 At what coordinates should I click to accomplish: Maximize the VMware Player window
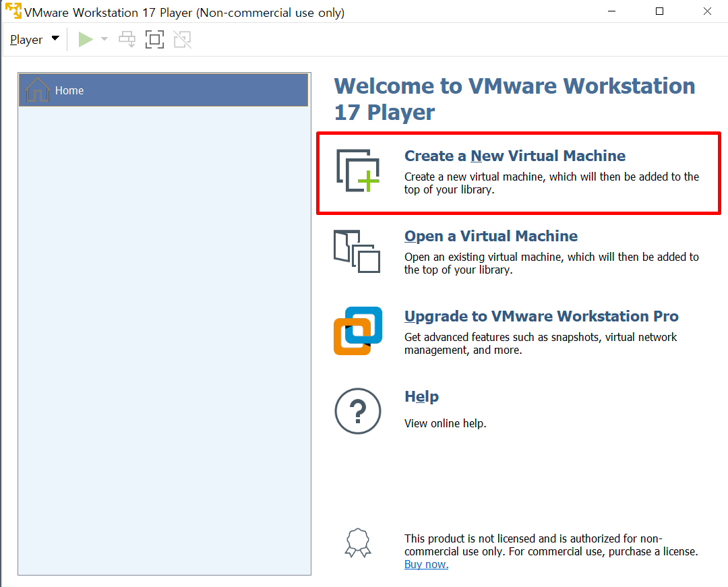coord(660,11)
